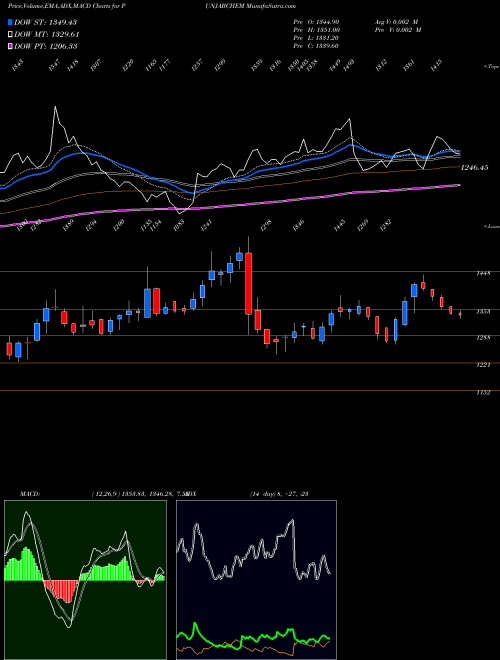The height and width of the screenshot is (660, 500).
Task: Click the large red candlestick after the peak
Action: pos(249,284)
